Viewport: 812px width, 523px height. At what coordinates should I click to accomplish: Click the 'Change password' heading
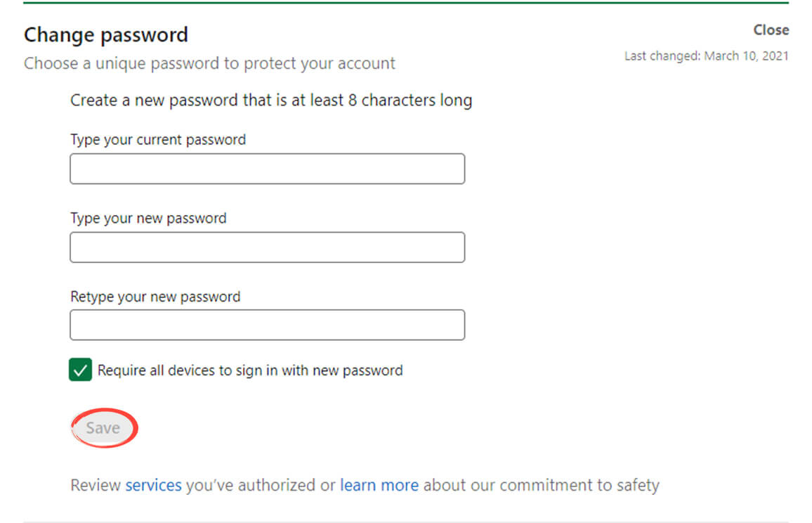(106, 34)
